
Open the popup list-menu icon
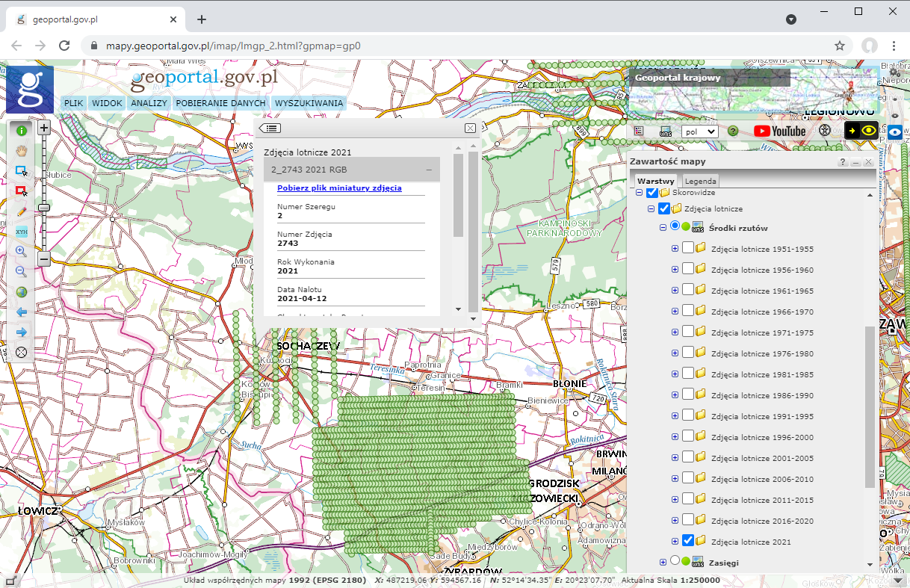(x=270, y=128)
